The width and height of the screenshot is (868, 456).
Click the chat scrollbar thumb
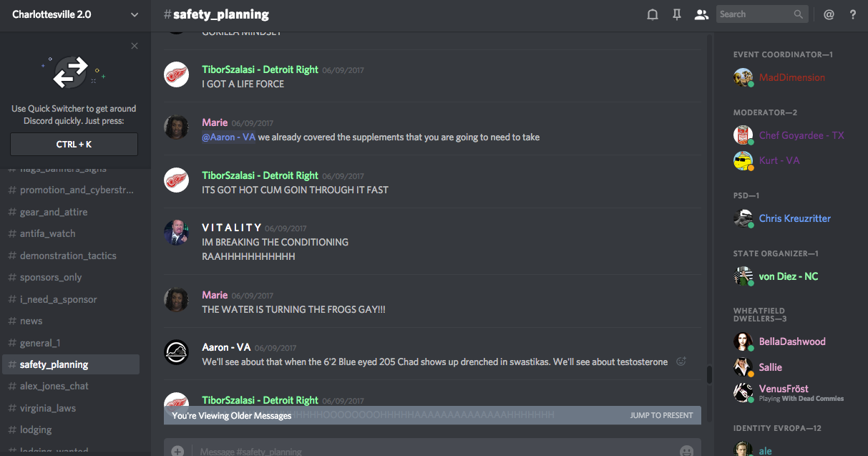coord(709,374)
